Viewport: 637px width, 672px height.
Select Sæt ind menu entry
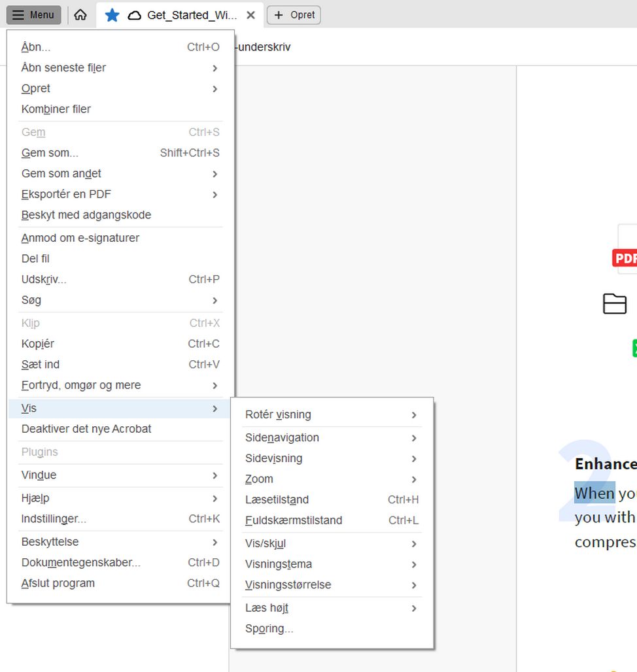point(120,364)
